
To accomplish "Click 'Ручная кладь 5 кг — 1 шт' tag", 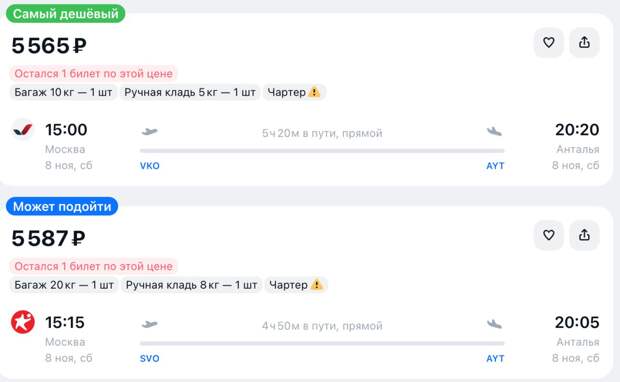I will [190, 92].
